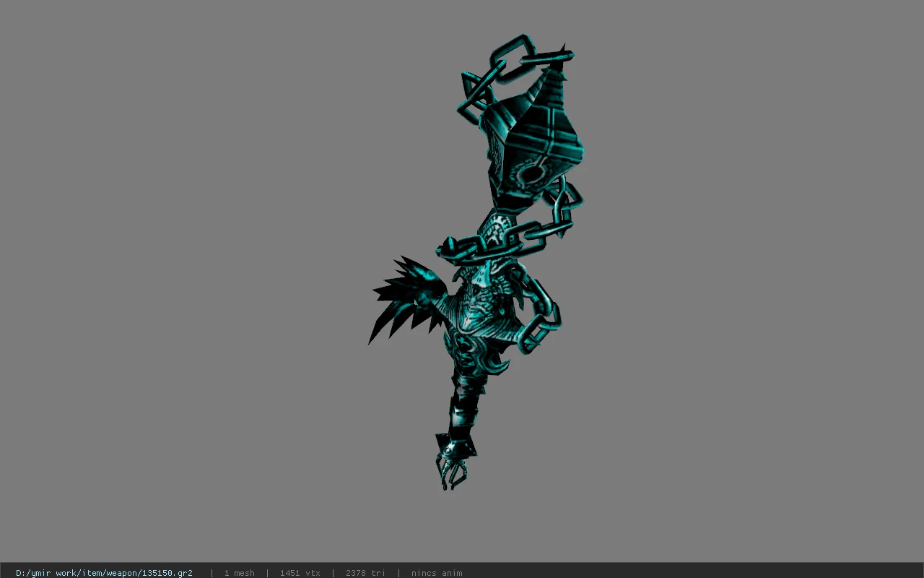Click the '1 mesh' status entry
The image size is (924, 578).
tap(239, 573)
